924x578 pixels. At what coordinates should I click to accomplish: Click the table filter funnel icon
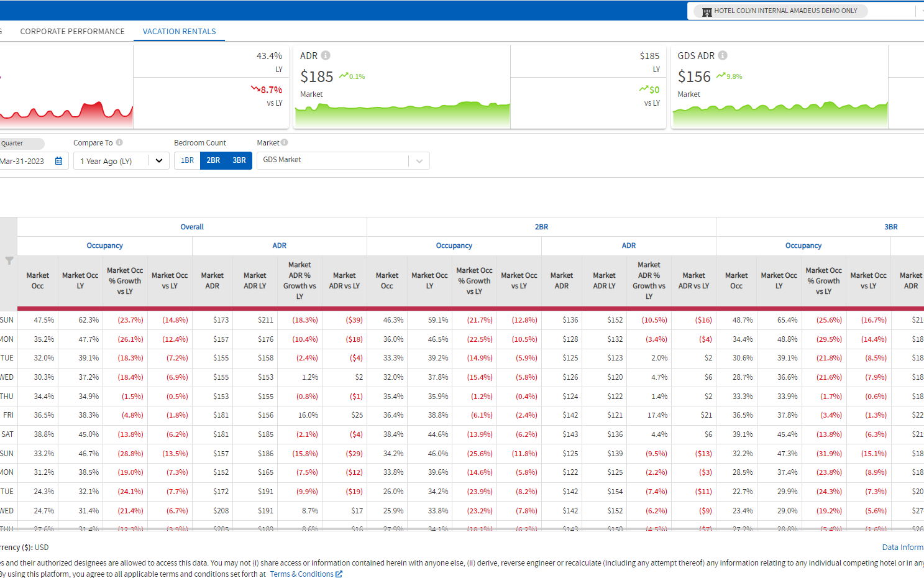click(9, 261)
